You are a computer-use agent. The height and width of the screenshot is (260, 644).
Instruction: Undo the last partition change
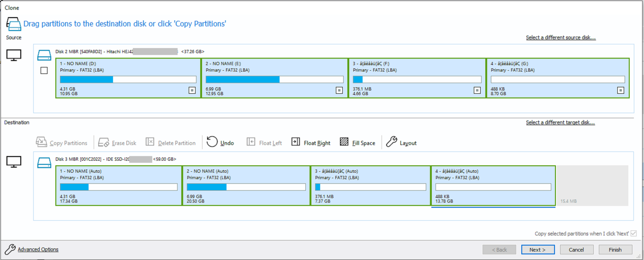(x=212, y=142)
